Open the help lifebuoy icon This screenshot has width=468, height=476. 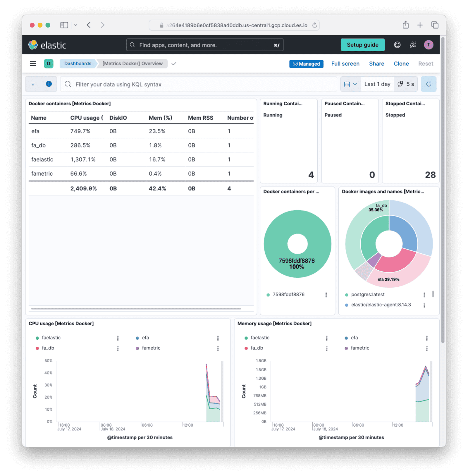click(x=397, y=45)
